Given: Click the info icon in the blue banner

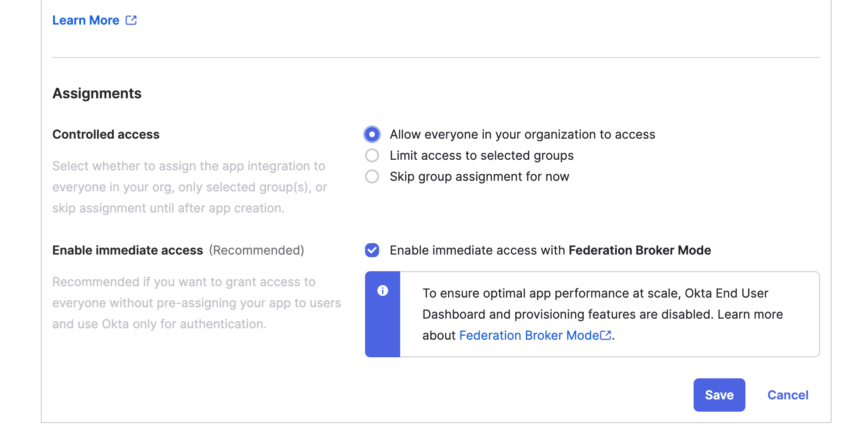Looking at the screenshot, I should 383,291.
